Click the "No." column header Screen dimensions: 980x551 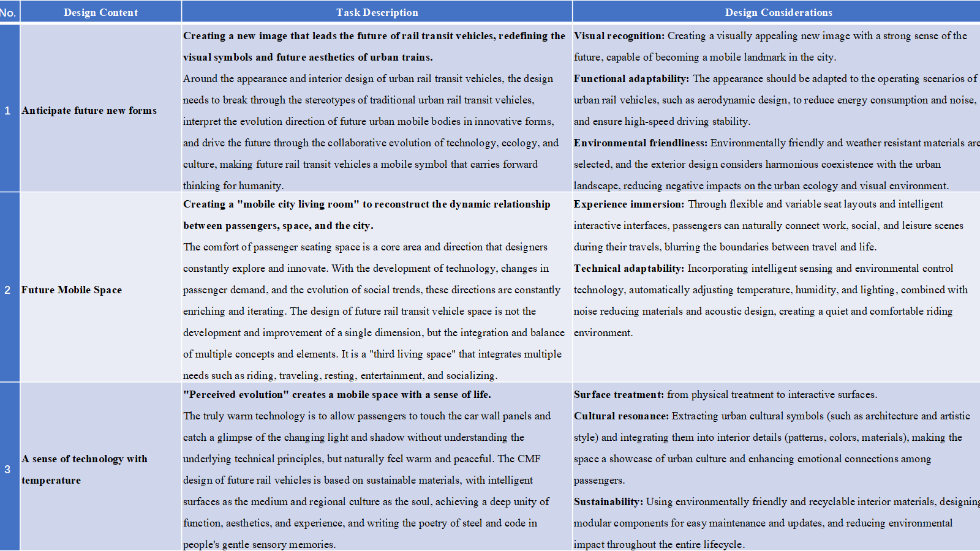pos(9,12)
